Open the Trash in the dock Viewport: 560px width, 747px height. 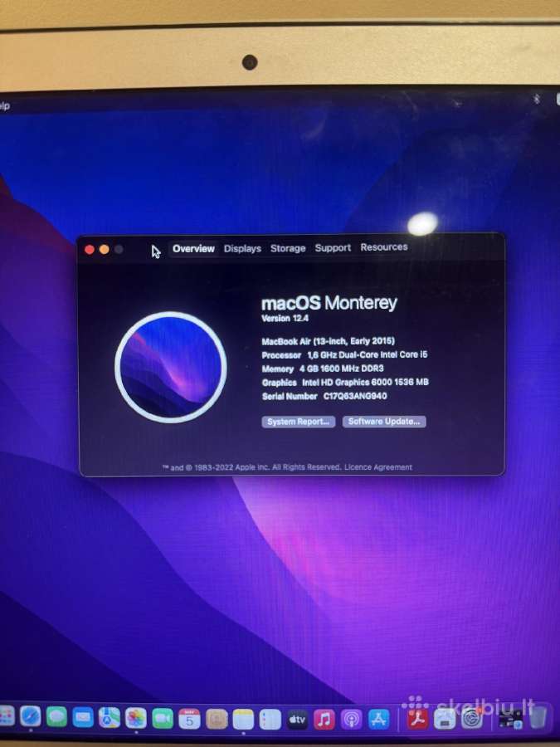538,717
